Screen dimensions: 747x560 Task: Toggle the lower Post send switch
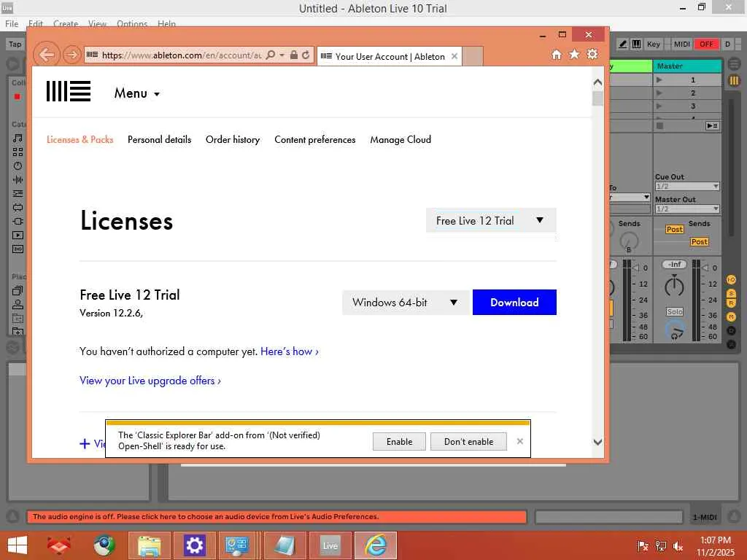coord(699,241)
